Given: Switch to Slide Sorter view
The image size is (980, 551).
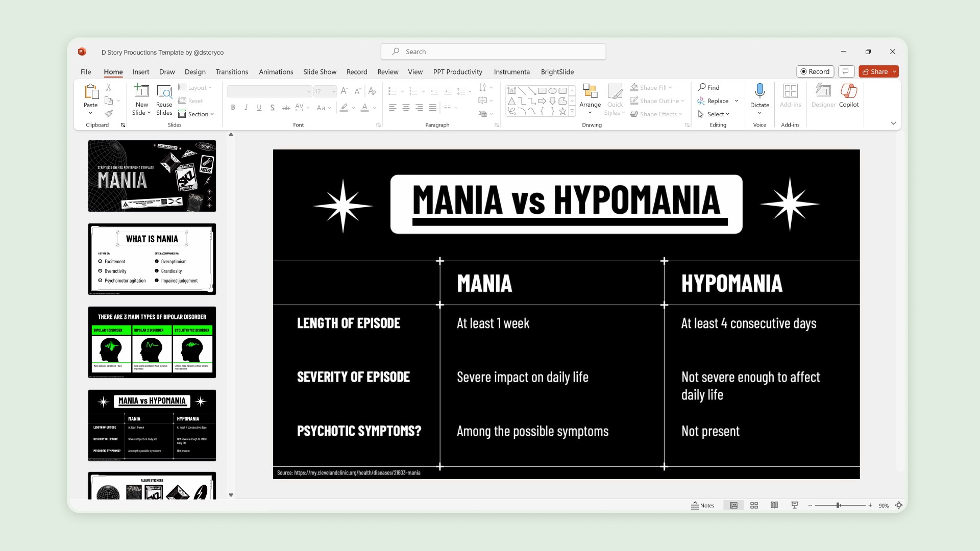Looking at the screenshot, I should click(754, 506).
